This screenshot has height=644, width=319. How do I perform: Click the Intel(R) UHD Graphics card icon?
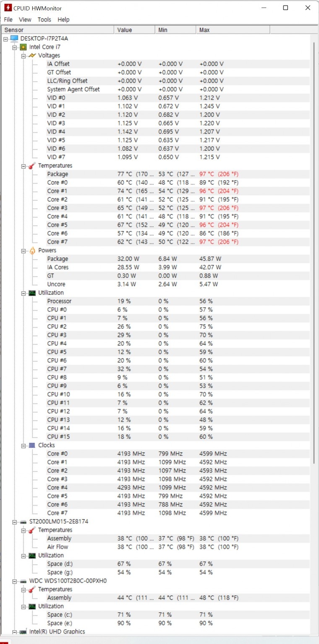click(x=23, y=632)
